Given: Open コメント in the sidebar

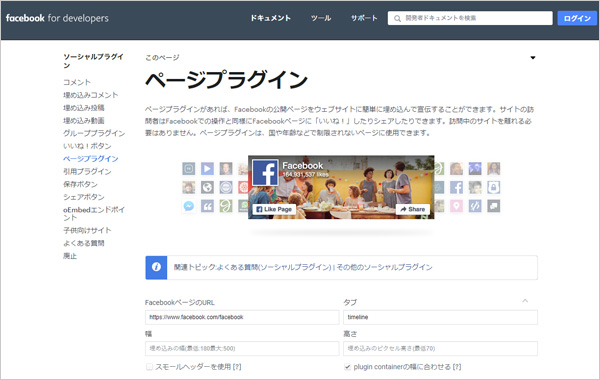Looking at the screenshot, I should tap(77, 82).
